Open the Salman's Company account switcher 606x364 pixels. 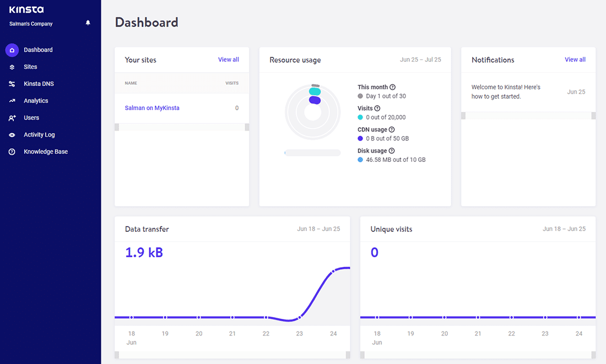[x=31, y=24]
